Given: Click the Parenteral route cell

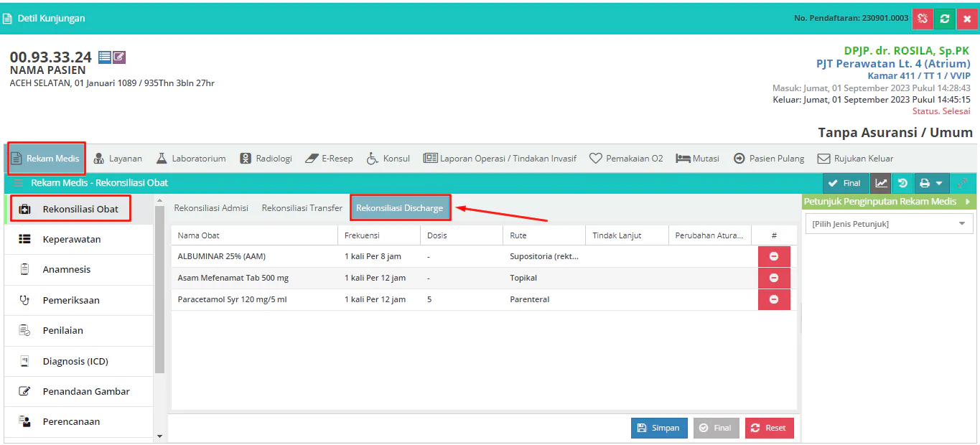Looking at the screenshot, I should pos(544,299).
